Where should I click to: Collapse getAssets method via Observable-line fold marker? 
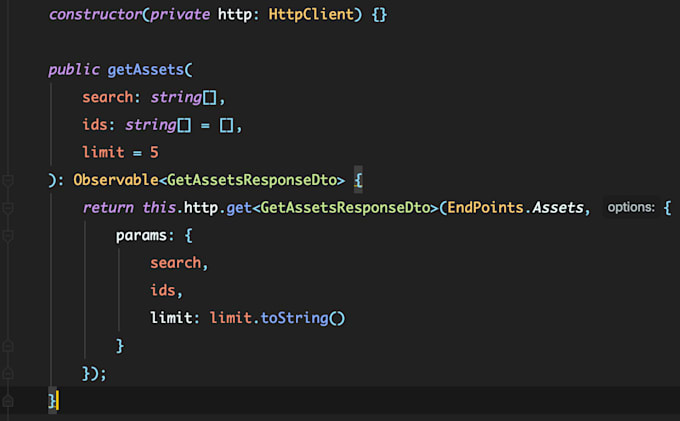(x=8, y=180)
